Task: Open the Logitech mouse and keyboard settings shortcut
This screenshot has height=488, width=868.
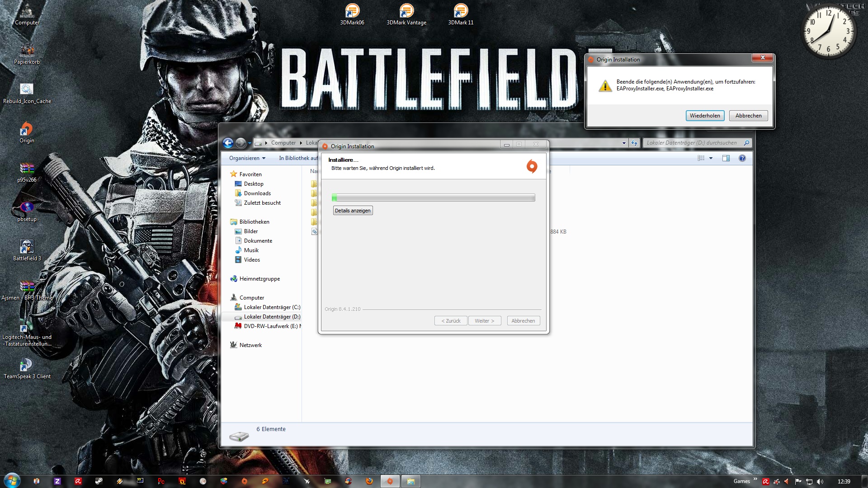Action: pos(27,333)
